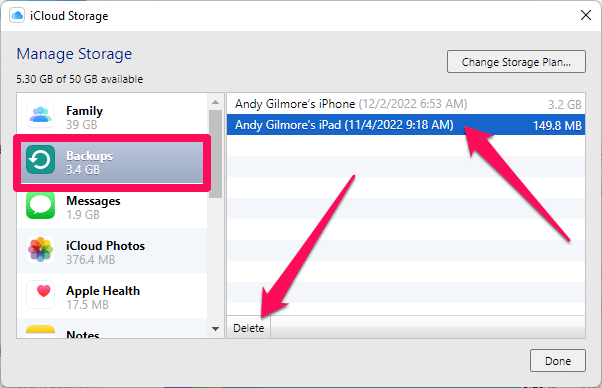Viewport: 602px width, 388px height.
Task: Open the Apple Health 17.5 MB entry
Action: pyautogui.click(x=112, y=296)
